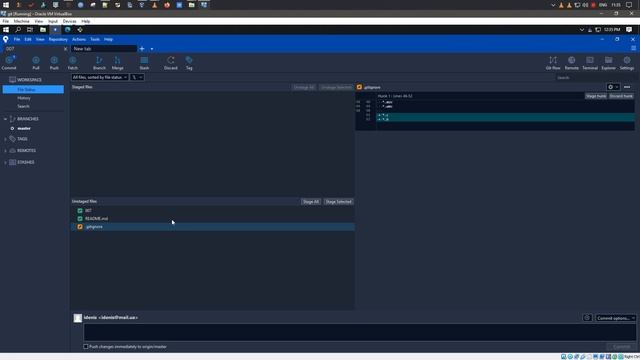
Task: Open the VirtualBox Devices menu
Action: [x=69, y=21]
